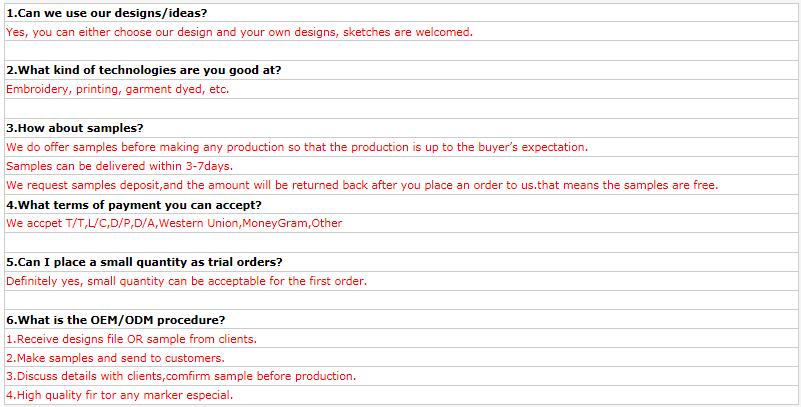801x407 pixels.
Task: Click "4.What terms of payment you can accept?"
Action: click(x=134, y=205)
